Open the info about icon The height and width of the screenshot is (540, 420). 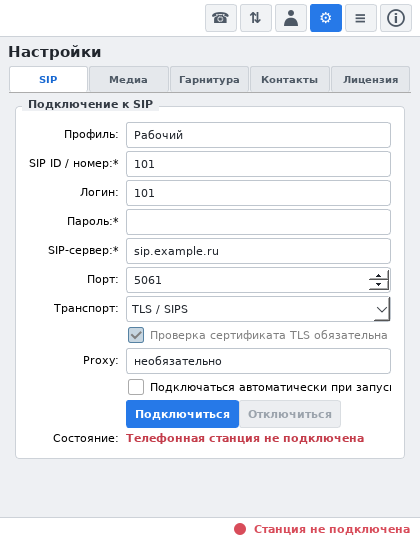[396, 18]
